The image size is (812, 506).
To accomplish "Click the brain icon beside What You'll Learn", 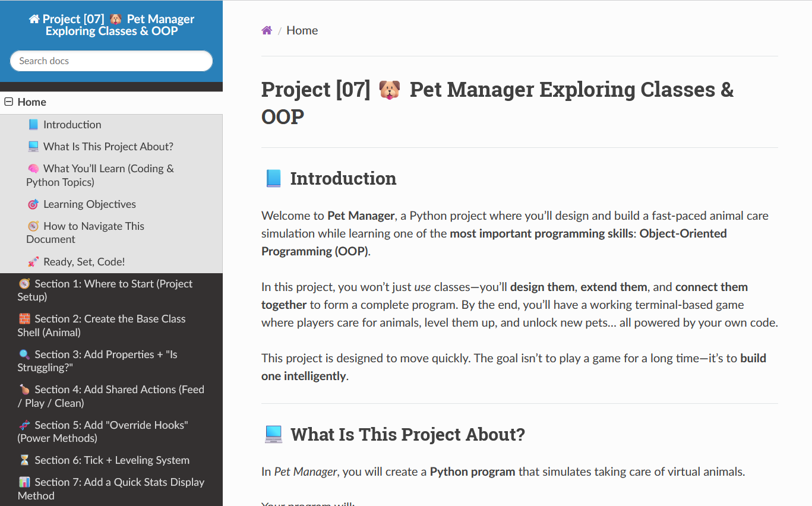I will coord(33,169).
